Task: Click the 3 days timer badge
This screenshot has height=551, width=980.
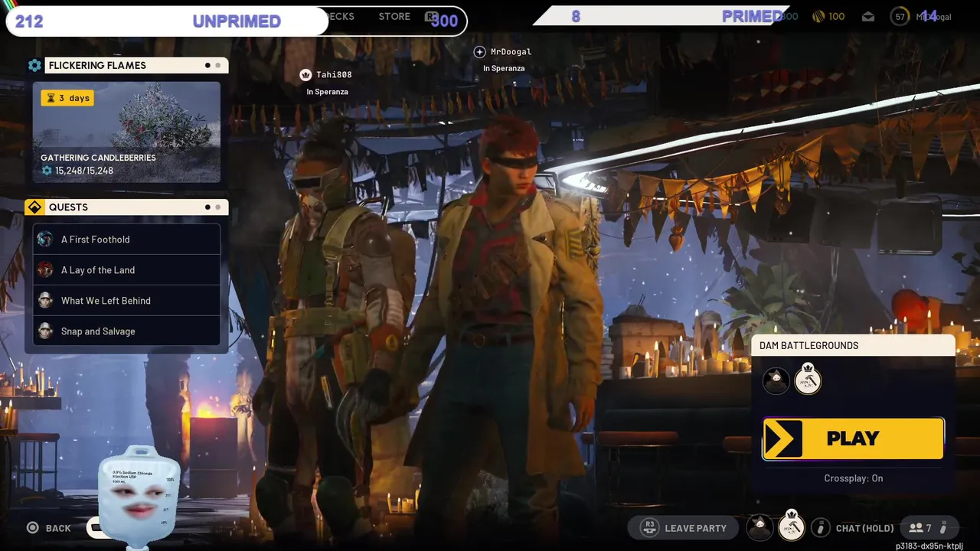Action: [x=67, y=98]
